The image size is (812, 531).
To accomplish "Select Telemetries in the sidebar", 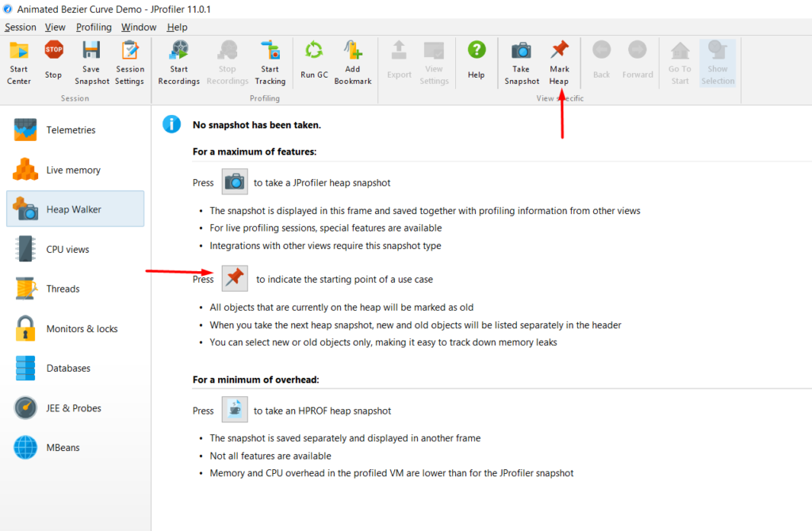I will (x=71, y=130).
